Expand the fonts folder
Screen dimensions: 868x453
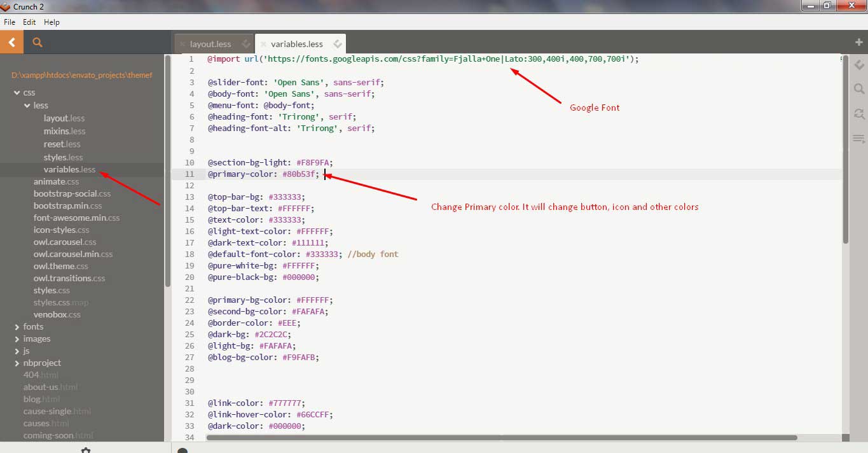pos(17,327)
